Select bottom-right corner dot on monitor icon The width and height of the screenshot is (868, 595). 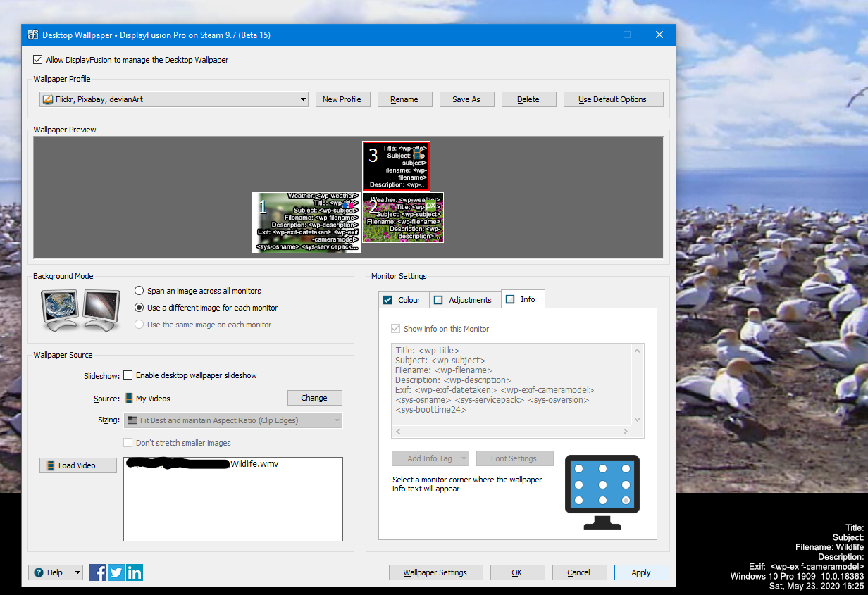[626, 500]
